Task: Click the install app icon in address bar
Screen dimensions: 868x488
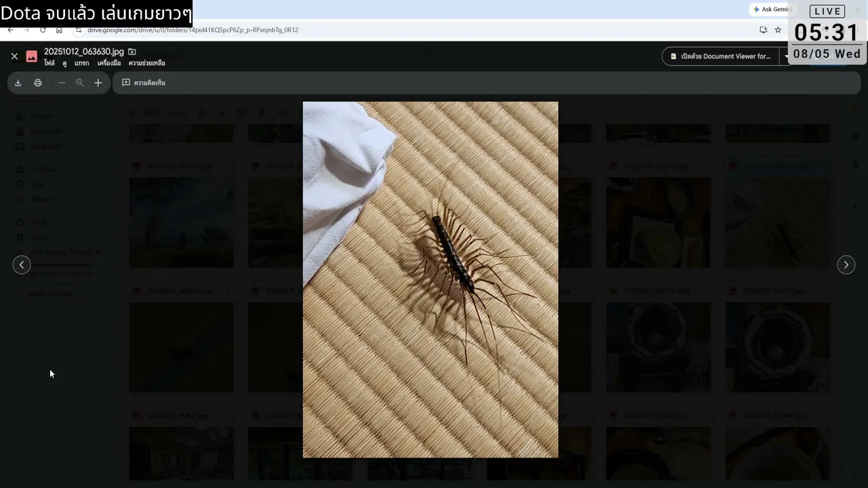Action: point(763,30)
